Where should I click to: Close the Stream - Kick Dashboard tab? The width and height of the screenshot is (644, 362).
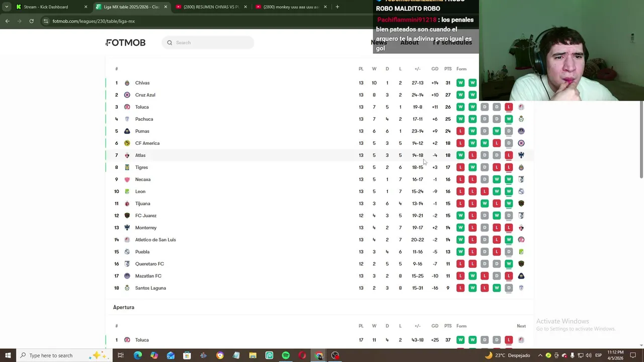[x=86, y=7]
